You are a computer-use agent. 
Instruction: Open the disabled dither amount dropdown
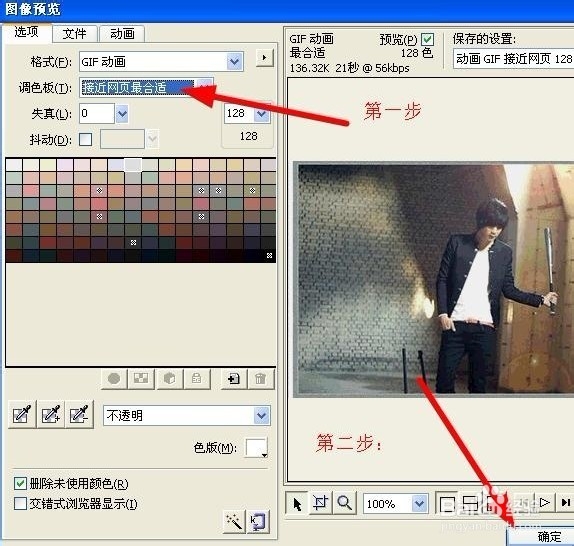pyautogui.click(x=153, y=139)
